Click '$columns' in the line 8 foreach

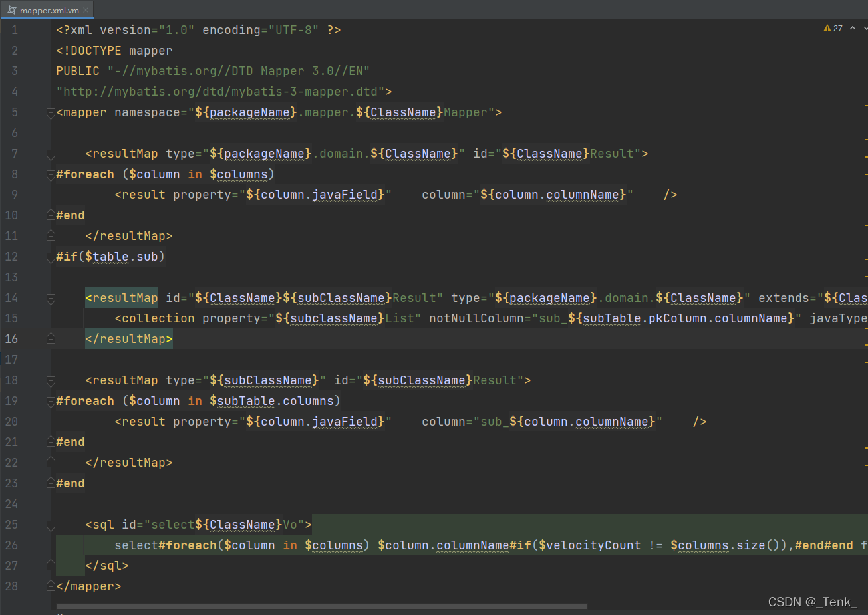click(239, 174)
